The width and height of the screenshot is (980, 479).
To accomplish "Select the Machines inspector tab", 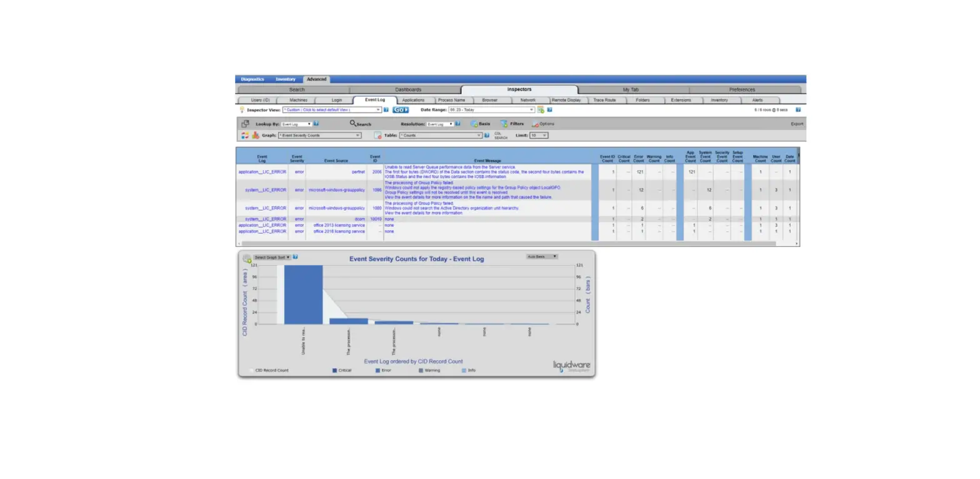I will click(x=298, y=100).
